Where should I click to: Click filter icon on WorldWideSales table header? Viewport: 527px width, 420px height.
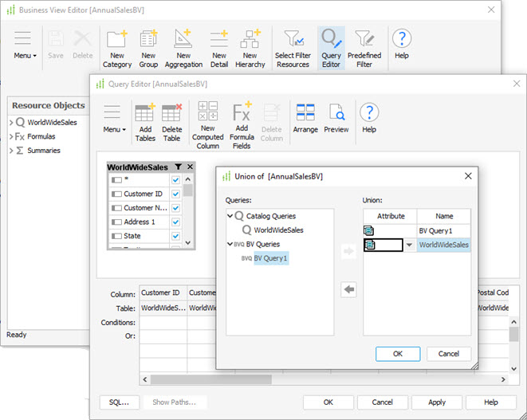tap(178, 167)
